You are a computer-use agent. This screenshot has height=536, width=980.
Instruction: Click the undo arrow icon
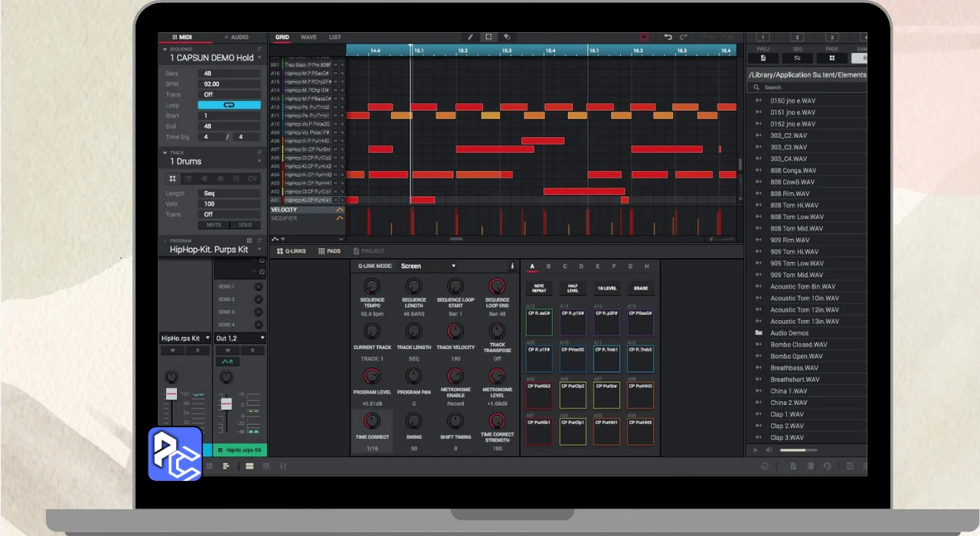pos(668,37)
